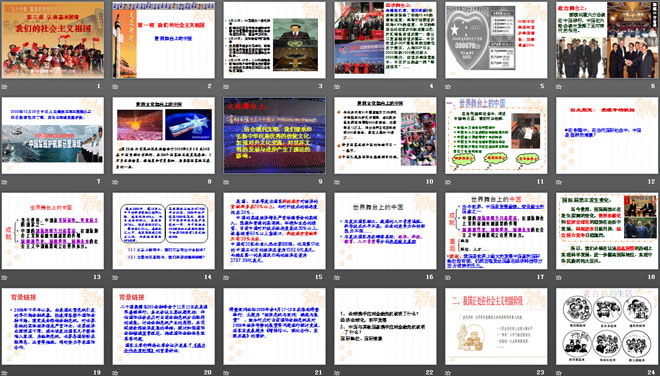Select slide 21 thumbnail with blue paragraph
Viewport: 660px width, 376px height.
[274, 326]
